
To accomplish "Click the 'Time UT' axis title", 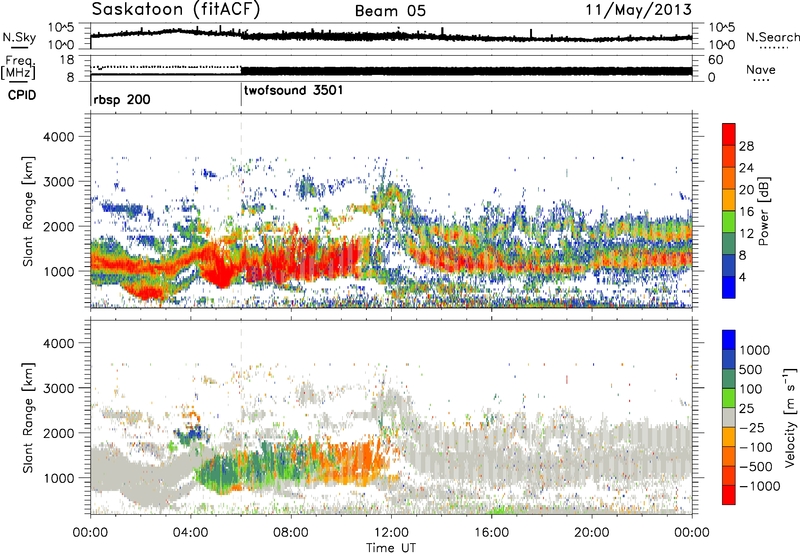I will (391, 548).
